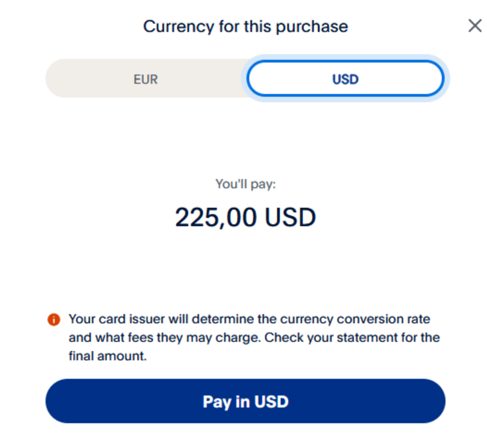Click the grey EUR segment
Screen dimensions: 487x448
tap(146, 79)
